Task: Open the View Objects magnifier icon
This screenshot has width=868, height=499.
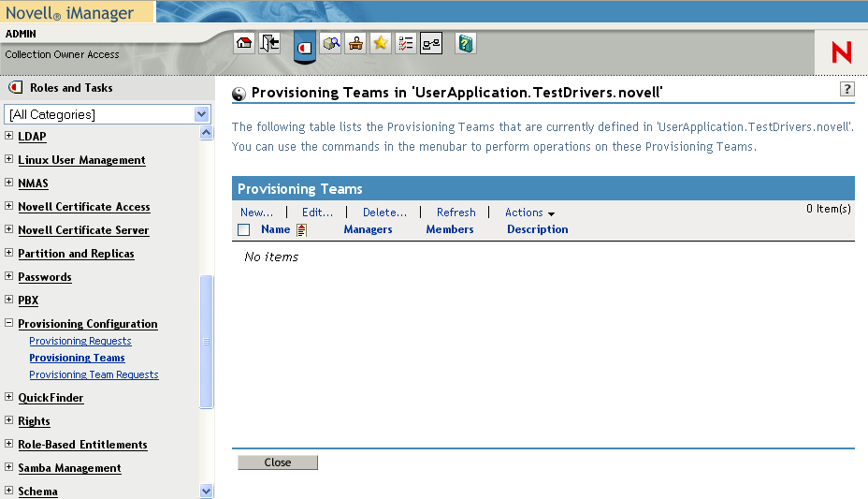Action: pyautogui.click(x=331, y=43)
